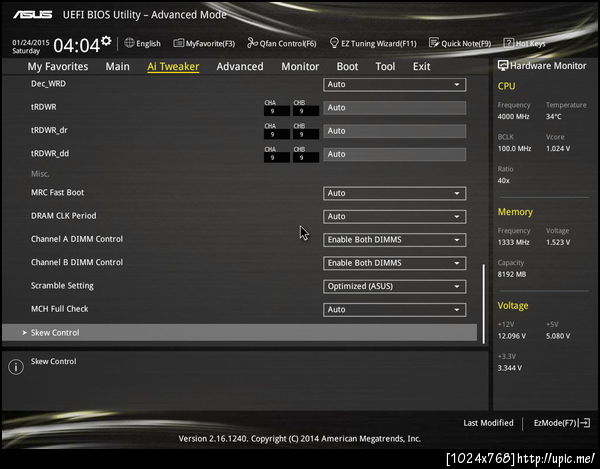Image resolution: width=600 pixels, height=469 pixels.
Task: Click the settings list vertical scrollbar
Action: pyautogui.click(x=484, y=304)
